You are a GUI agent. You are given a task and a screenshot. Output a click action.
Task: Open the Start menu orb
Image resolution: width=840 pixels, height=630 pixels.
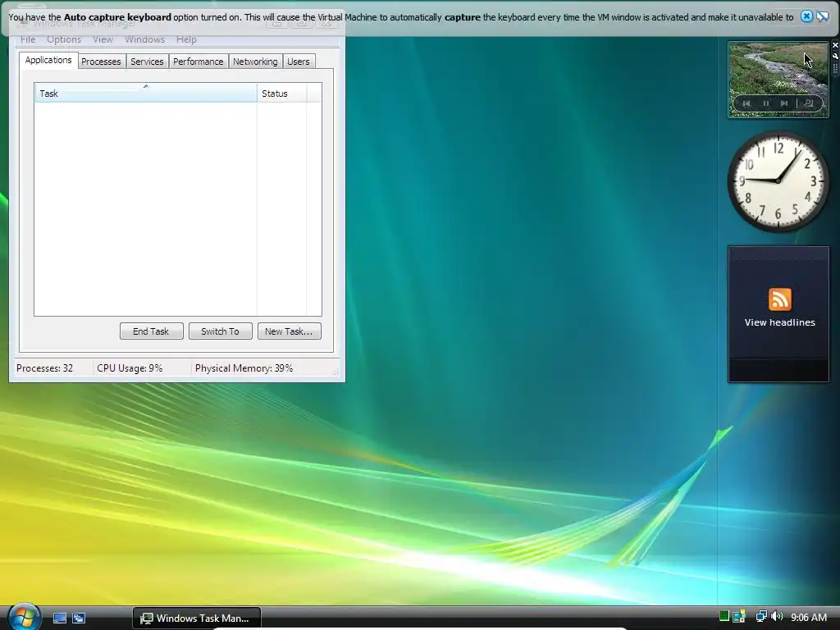click(24, 617)
